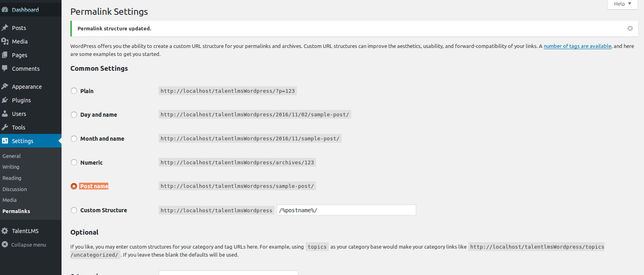Go to the Discussion settings submenu

click(15, 189)
